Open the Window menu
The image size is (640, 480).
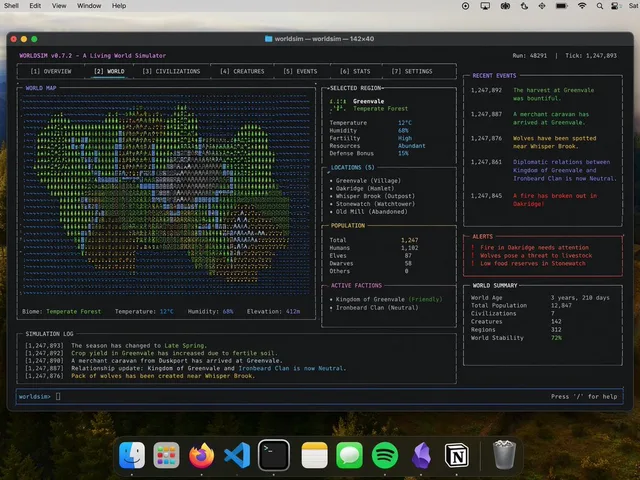[x=89, y=6]
